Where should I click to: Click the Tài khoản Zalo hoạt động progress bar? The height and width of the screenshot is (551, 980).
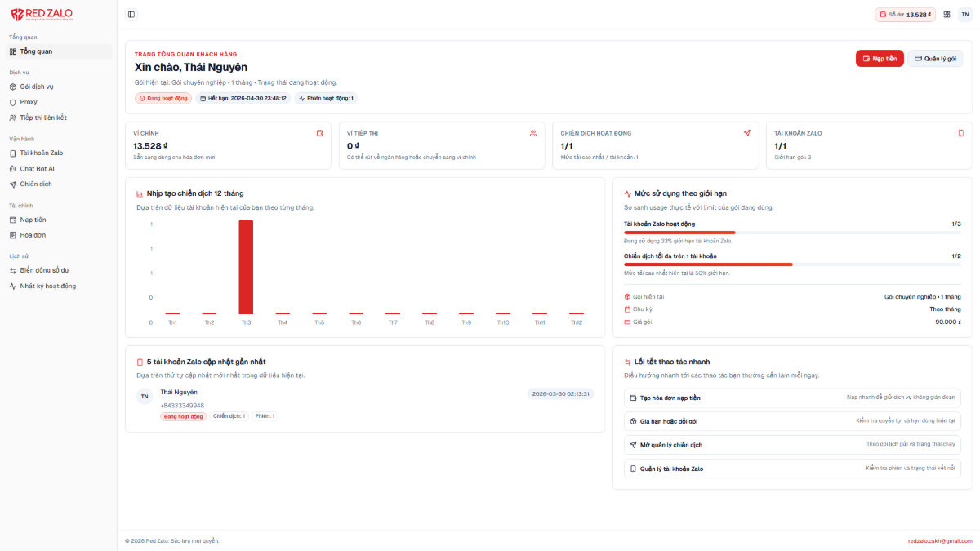pos(792,233)
